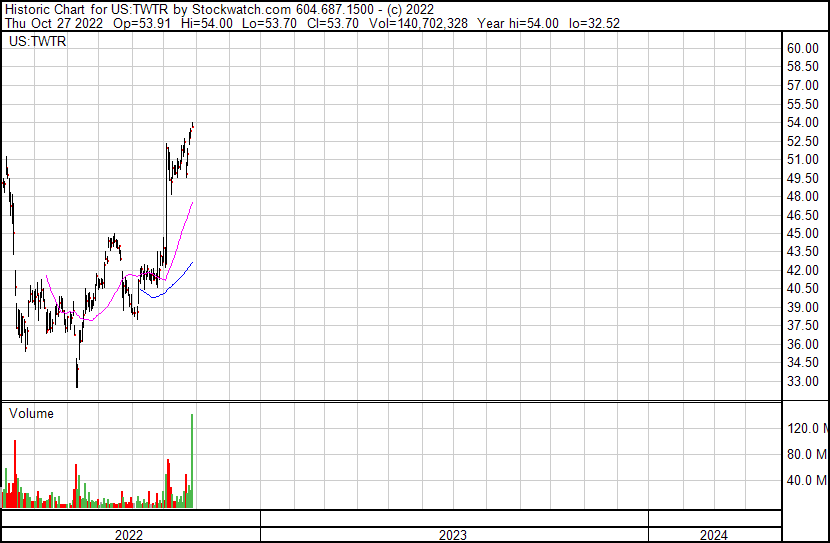Screen dimensions: 830x543
Task: Select the 'Lo=53.70' low value
Action: click(x=269, y=23)
